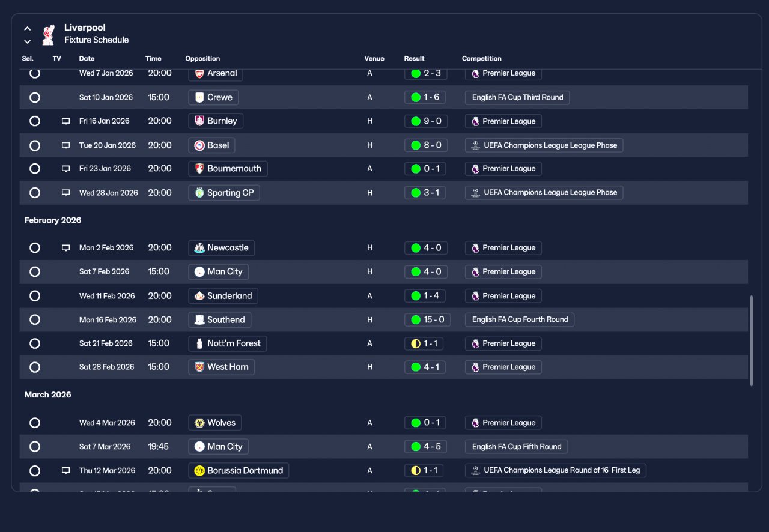
Task: Click the up chevron beside Liverpool
Action: pos(28,28)
